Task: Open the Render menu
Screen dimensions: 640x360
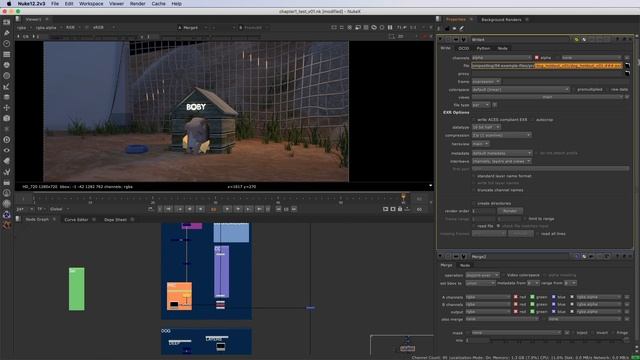Action: click(x=138, y=4)
